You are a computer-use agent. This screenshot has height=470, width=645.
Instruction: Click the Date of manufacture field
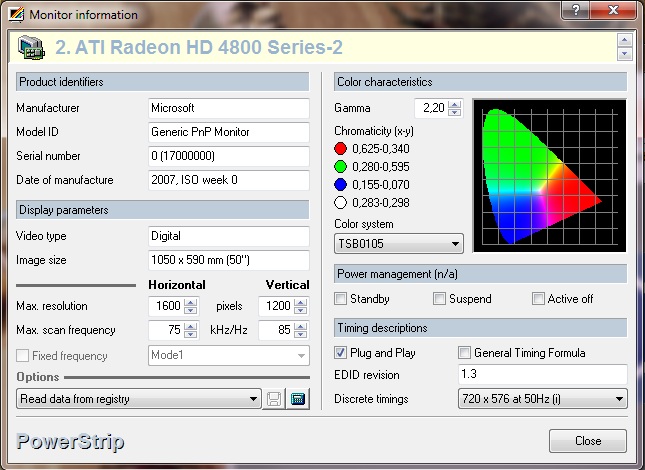coord(229,180)
